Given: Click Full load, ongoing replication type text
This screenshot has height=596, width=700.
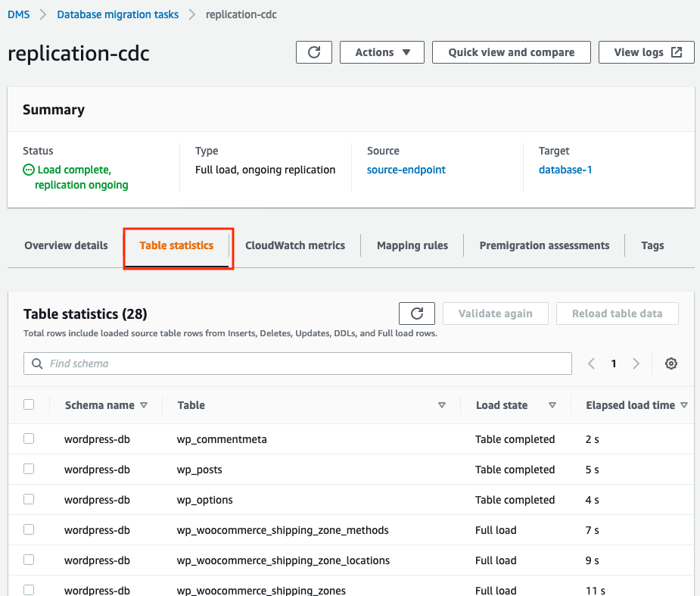Looking at the screenshot, I should [x=265, y=170].
